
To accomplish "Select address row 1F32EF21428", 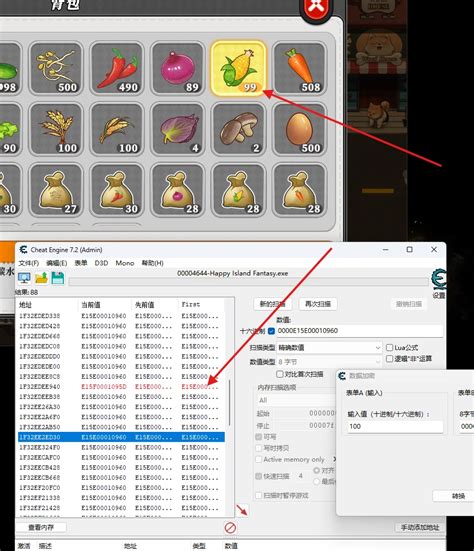I will pos(121,508).
